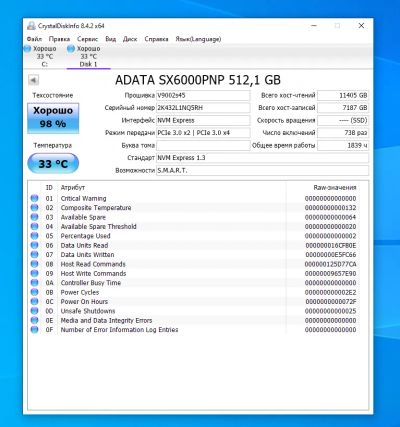Click the status icon for Power On Hours

click(x=34, y=302)
